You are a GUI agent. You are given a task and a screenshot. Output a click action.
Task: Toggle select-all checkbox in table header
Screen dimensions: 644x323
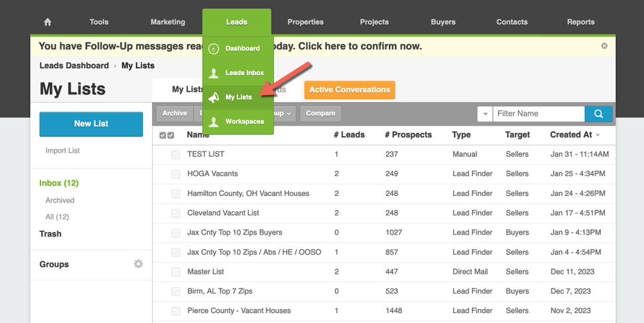point(167,135)
